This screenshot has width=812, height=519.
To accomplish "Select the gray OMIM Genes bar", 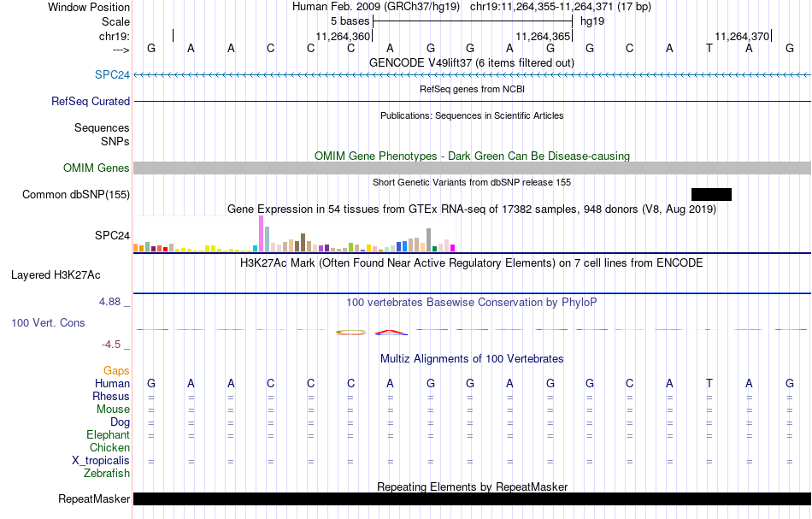I will click(473, 168).
